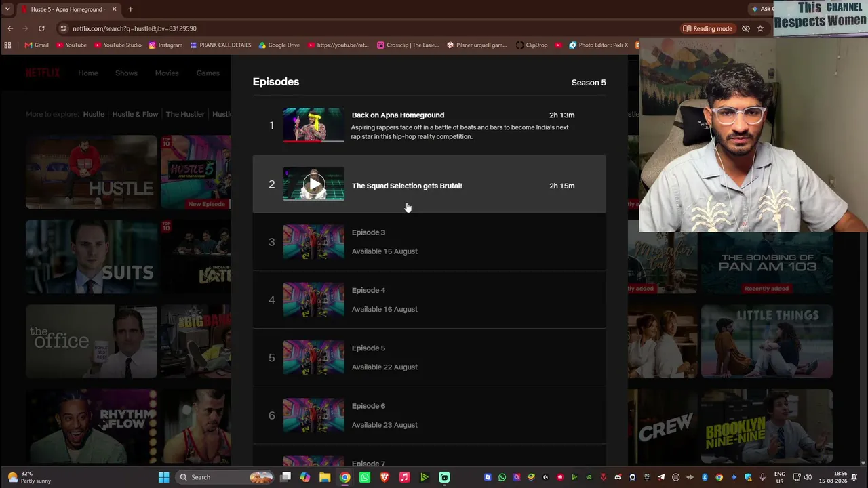Select Episode 4 available 16 August thumbnail
The height and width of the screenshot is (488, 868).
313,300
